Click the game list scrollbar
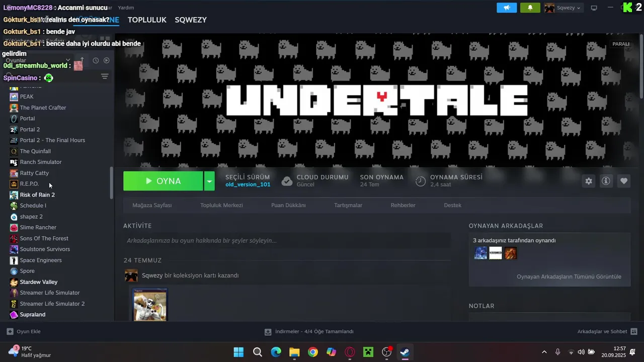 coord(112,183)
